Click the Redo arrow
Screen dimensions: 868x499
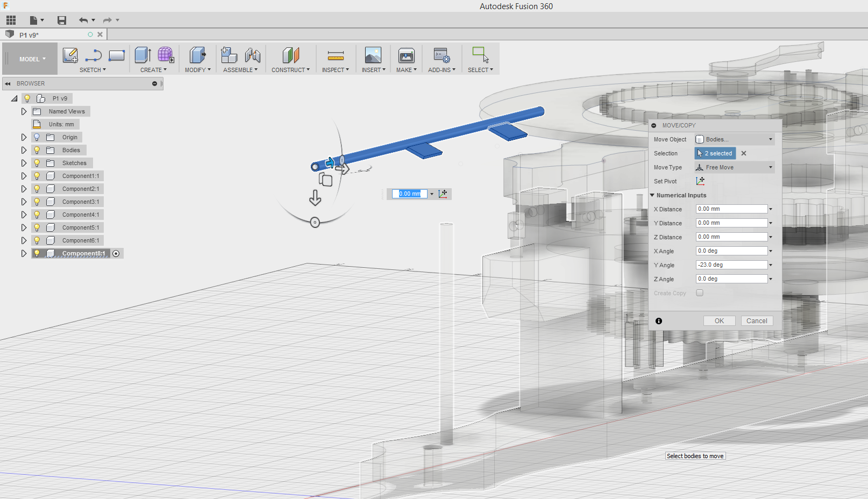pos(108,20)
